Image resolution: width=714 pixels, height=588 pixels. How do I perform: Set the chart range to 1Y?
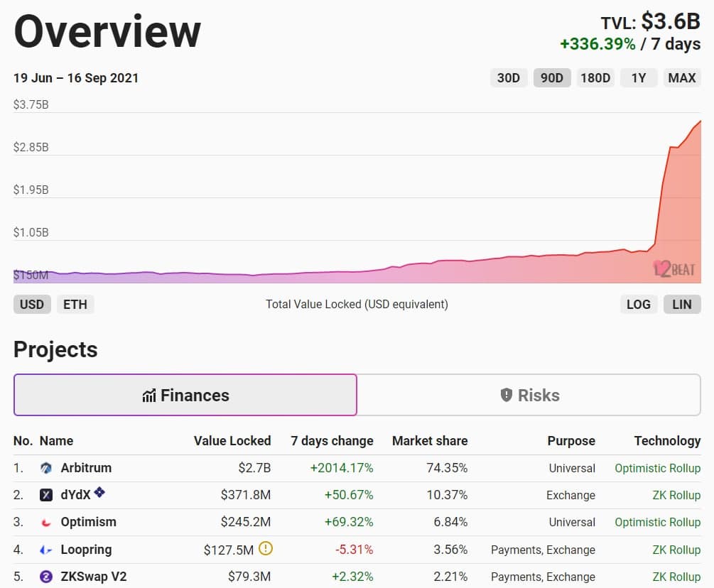tap(638, 77)
